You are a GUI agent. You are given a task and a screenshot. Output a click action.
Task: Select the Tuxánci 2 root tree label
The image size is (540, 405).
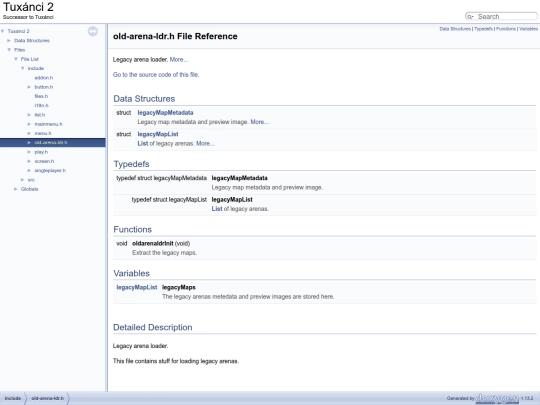pos(19,31)
